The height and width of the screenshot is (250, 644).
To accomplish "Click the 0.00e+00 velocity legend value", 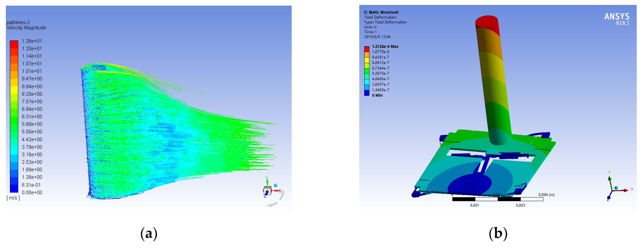I will [x=32, y=193].
